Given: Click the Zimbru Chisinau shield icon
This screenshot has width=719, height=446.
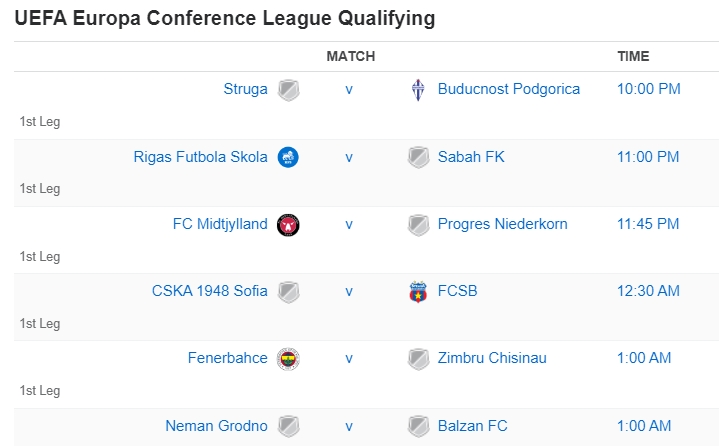Looking at the screenshot, I should pyautogui.click(x=418, y=358).
